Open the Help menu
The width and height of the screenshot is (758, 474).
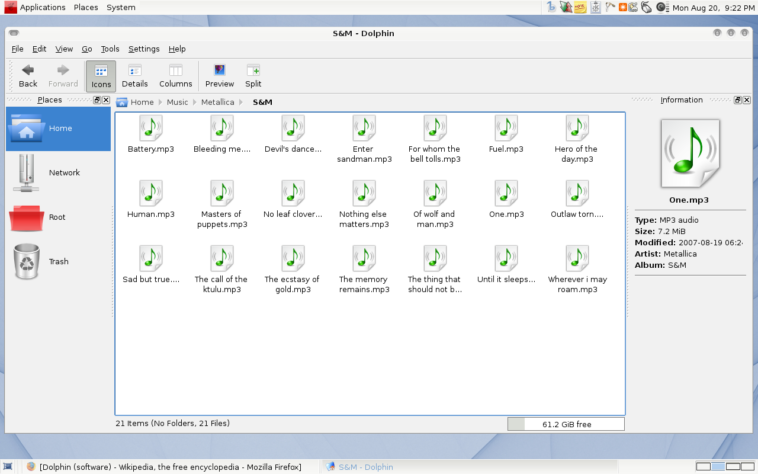(177, 49)
